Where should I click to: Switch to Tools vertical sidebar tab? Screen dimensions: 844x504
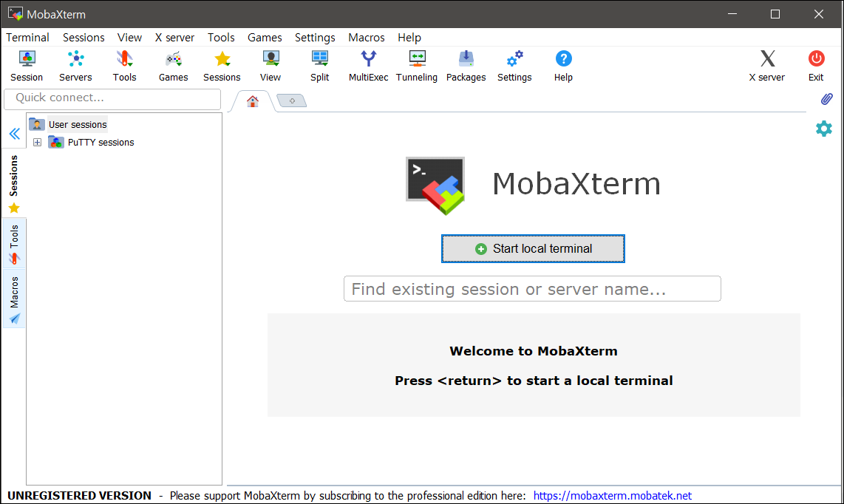pos(14,245)
